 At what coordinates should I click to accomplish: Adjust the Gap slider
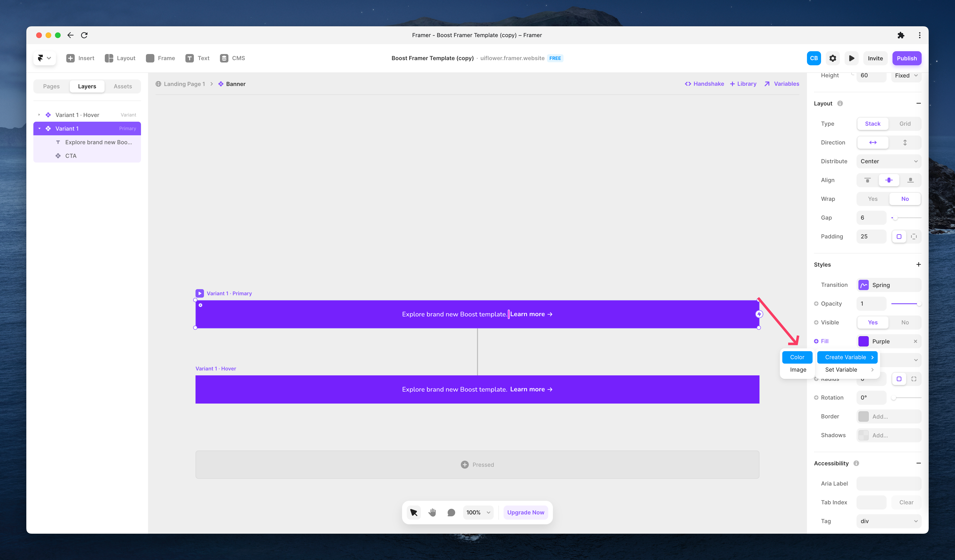(x=906, y=218)
